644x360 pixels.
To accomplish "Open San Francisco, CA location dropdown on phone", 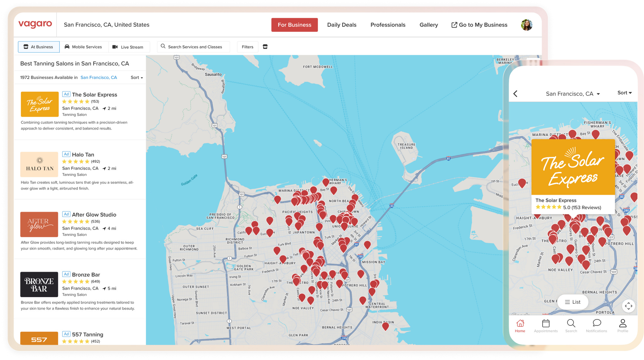I will pyautogui.click(x=573, y=94).
